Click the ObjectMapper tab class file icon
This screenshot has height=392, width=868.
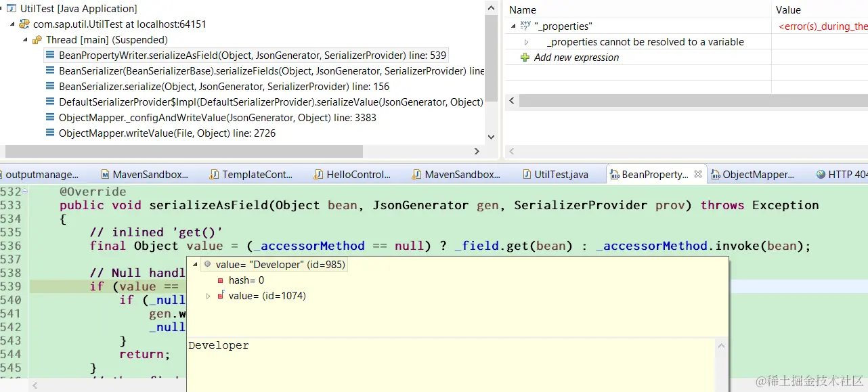[x=716, y=175]
